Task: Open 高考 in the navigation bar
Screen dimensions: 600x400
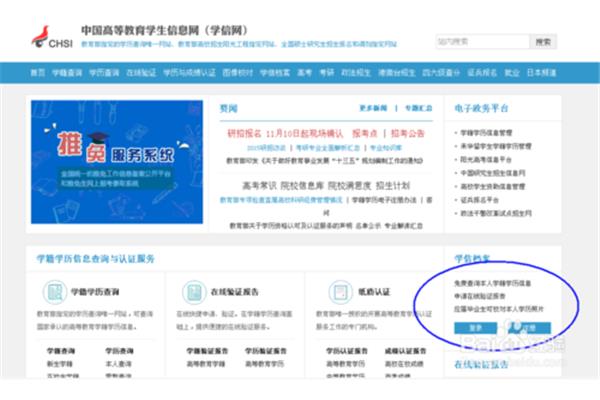Action: [x=305, y=72]
